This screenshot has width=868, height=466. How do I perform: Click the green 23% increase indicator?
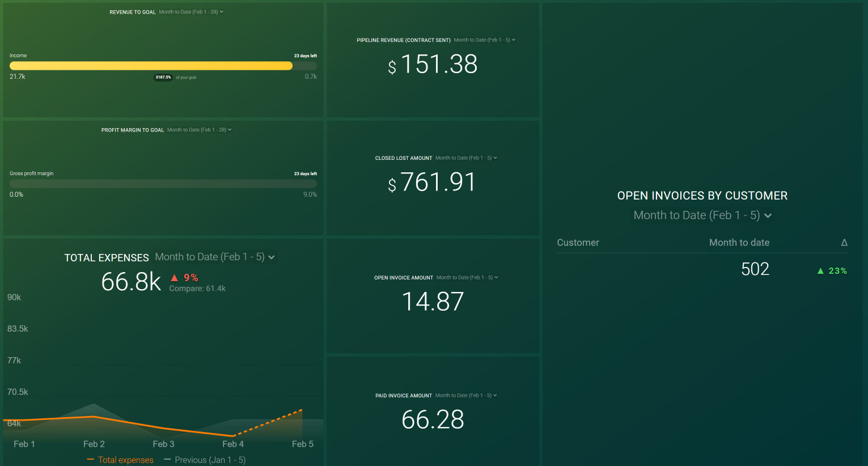tap(831, 270)
